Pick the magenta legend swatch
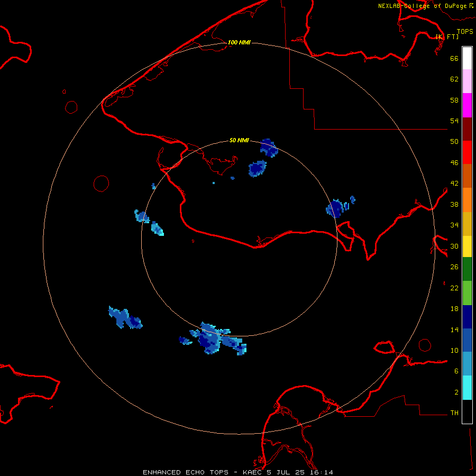Screen dimensions: 476x476 pos(467,105)
